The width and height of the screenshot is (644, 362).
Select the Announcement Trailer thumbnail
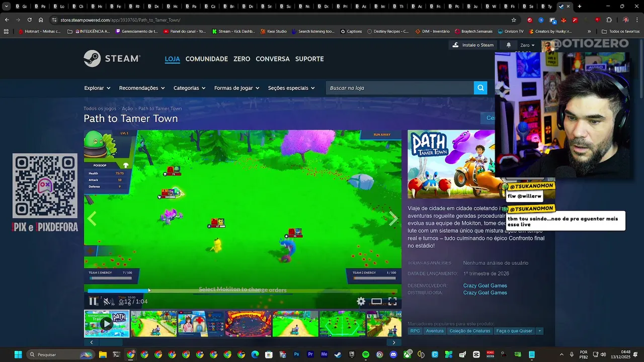[x=107, y=324]
